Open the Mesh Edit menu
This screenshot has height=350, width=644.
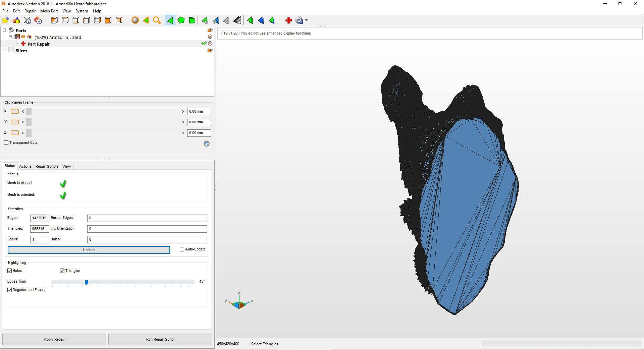(x=49, y=11)
